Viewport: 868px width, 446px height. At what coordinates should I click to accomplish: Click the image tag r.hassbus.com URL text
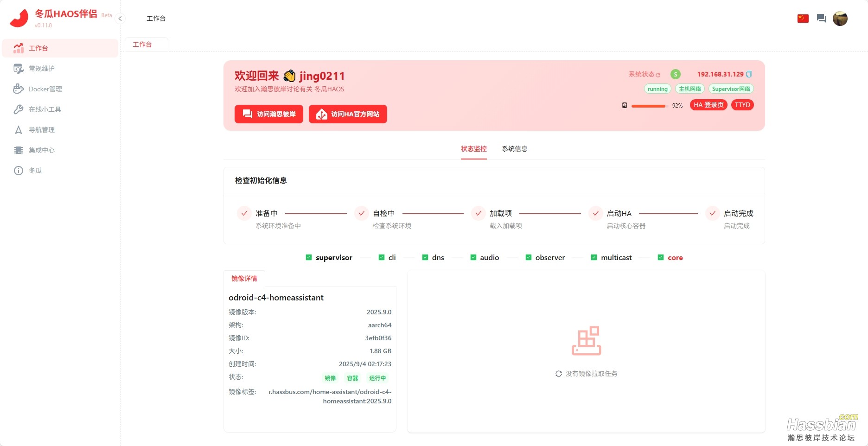(x=330, y=396)
